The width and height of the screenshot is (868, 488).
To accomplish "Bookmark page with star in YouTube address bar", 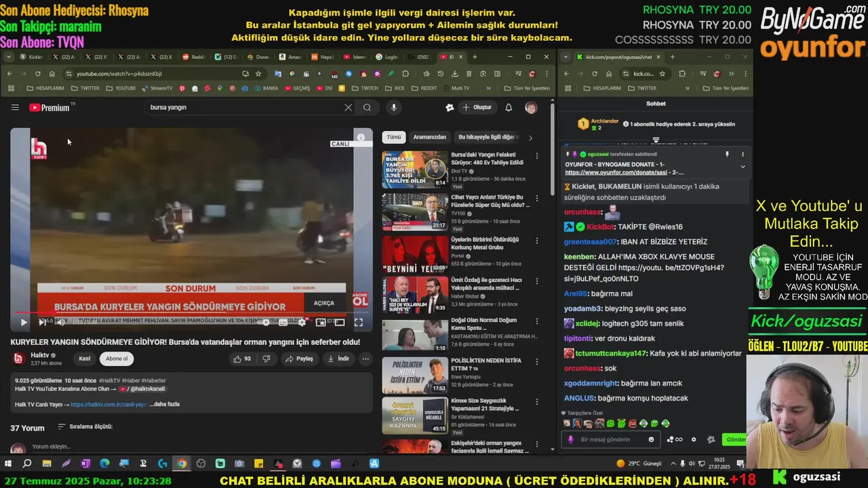I will (258, 73).
